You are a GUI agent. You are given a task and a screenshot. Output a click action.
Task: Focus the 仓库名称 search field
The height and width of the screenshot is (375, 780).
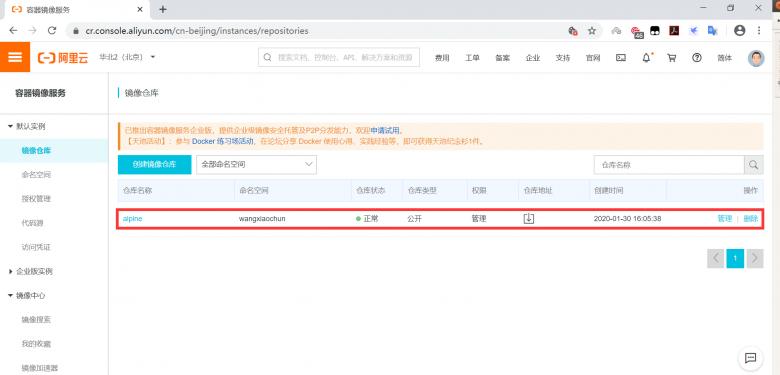tap(669, 165)
